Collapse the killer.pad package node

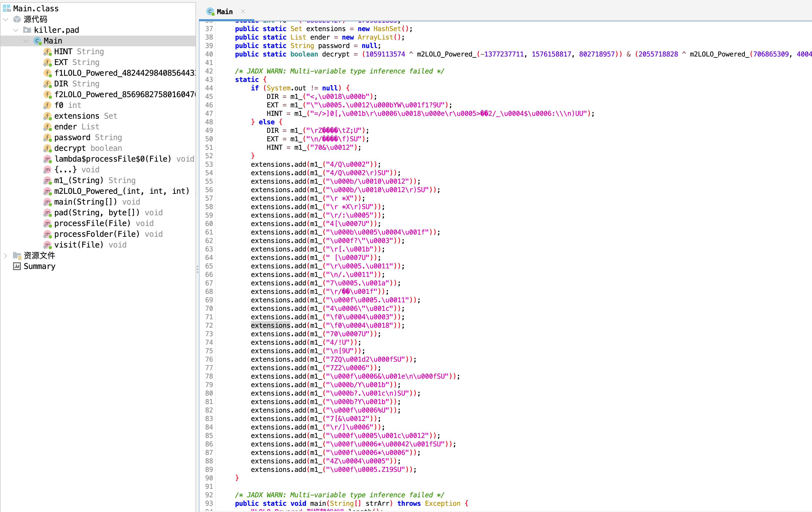pyautogui.click(x=16, y=30)
